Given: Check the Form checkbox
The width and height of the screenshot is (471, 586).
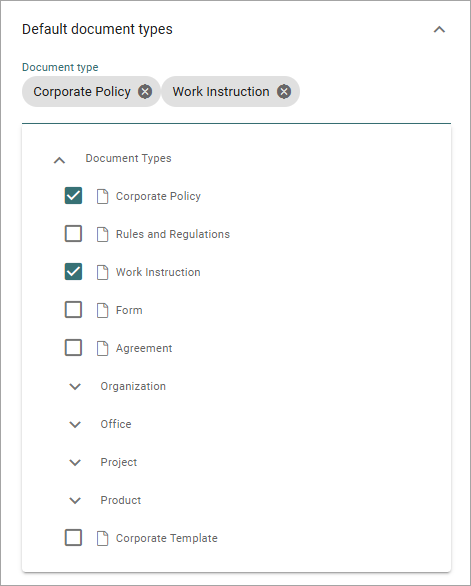Looking at the screenshot, I should tap(73, 310).
